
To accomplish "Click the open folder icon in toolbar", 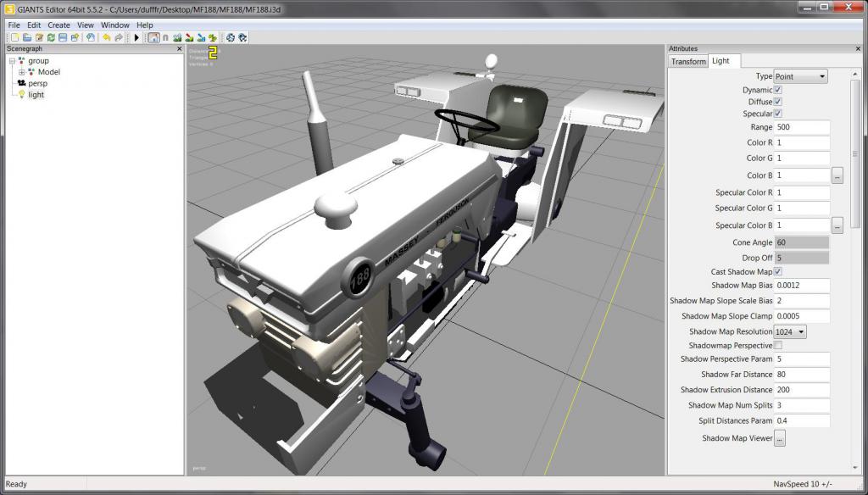I will pos(27,37).
